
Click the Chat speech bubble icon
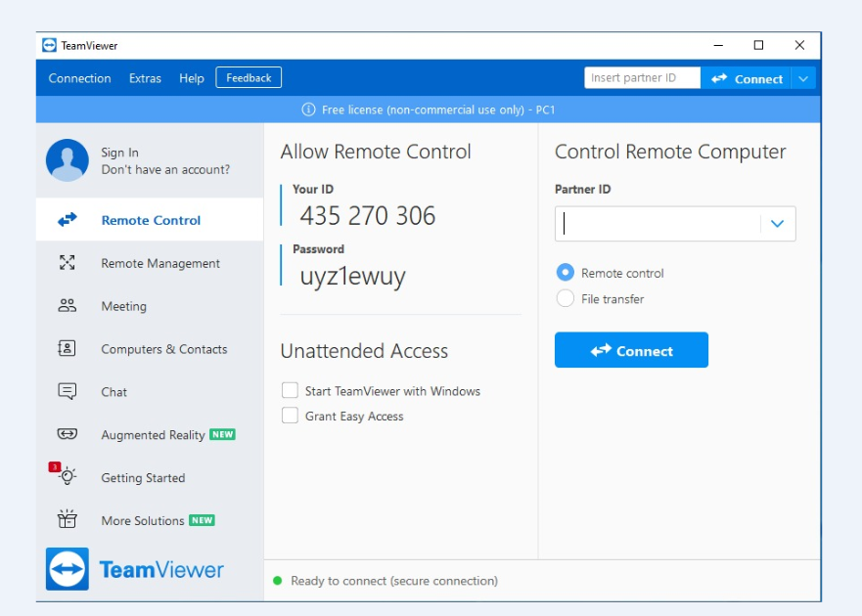coord(68,391)
